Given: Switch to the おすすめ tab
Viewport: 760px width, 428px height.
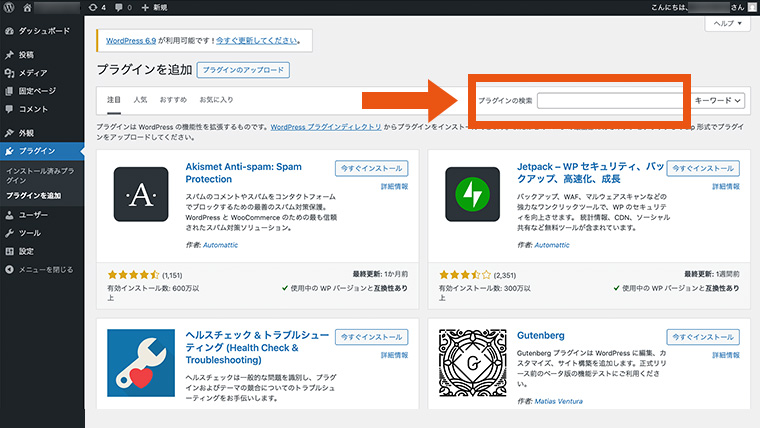Looking at the screenshot, I should click(172, 100).
